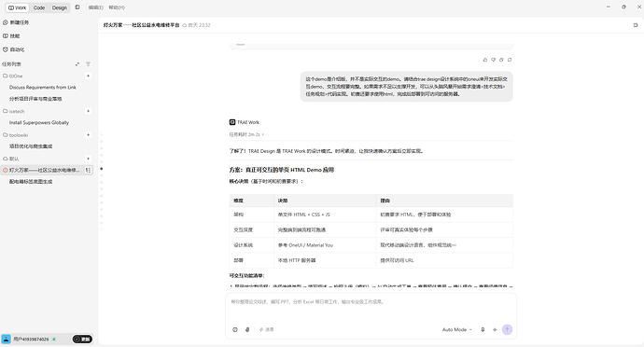Click the conversation title 灯火万家 in the header
Viewport: 644px width, 347px height.
click(x=141, y=25)
